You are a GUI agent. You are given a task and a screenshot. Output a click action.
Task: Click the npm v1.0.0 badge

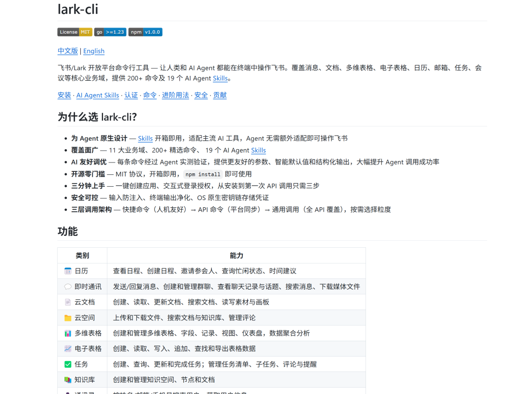pos(145,32)
